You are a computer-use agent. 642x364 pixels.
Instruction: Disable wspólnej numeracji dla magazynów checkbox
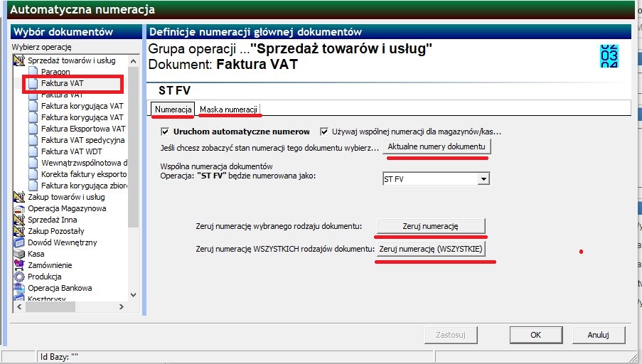[x=324, y=132]
